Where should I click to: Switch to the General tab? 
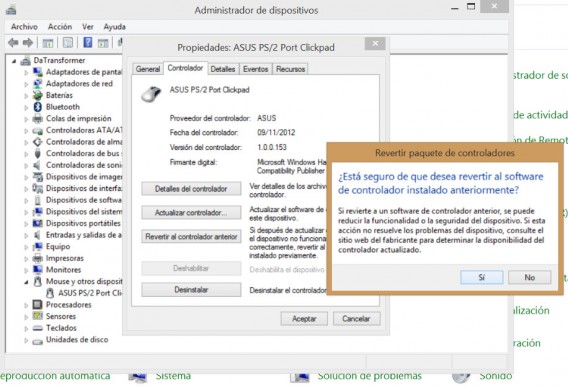(x=148, y=69)
